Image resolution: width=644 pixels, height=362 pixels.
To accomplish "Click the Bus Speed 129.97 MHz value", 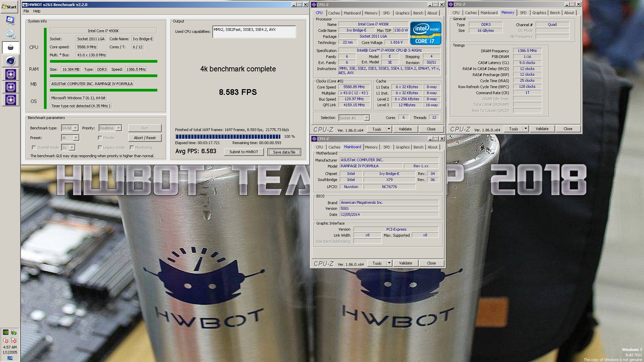I will (354, 99).
